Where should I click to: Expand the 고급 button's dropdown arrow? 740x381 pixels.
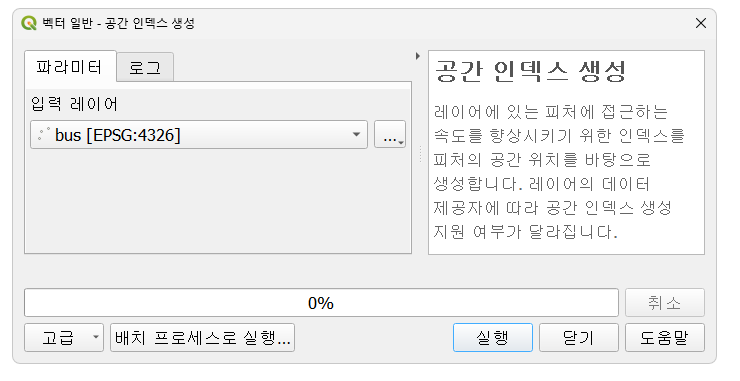click(x=96, y=338)
